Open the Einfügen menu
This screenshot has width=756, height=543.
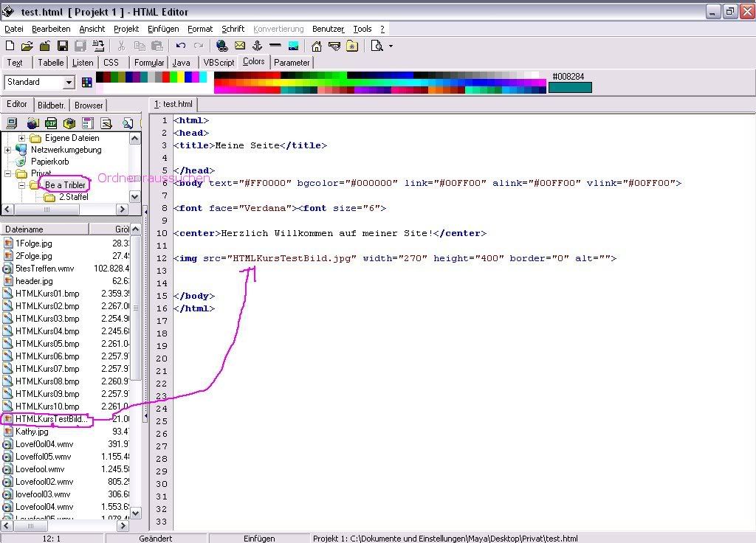163,29
